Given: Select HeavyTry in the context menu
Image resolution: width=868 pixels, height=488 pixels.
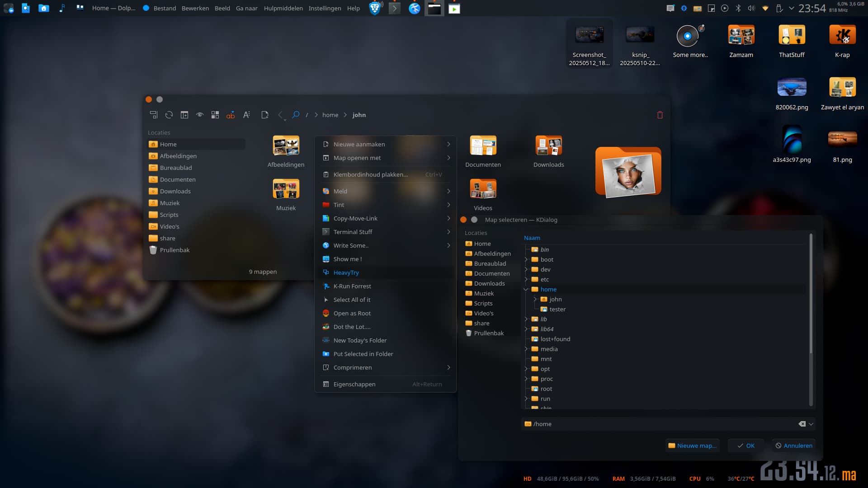Looking at the screenshot, I should pos(386,272).
